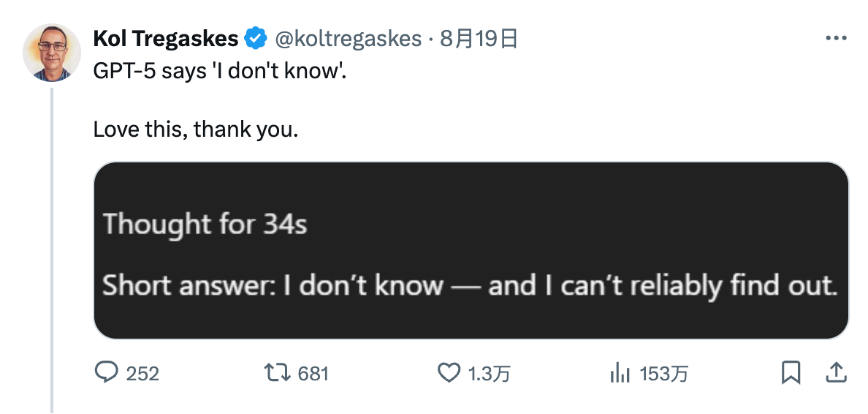Click the 1.3万 likes count

click(x=489, y=374)
